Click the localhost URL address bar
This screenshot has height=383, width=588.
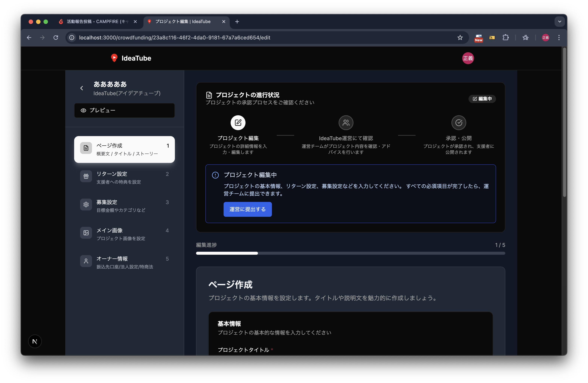(x=175, y=38)
